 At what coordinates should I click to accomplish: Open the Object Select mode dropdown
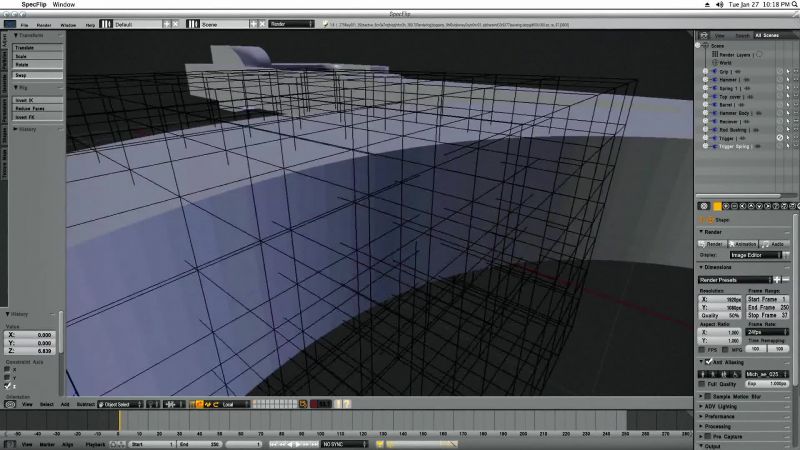click(120, 404)
